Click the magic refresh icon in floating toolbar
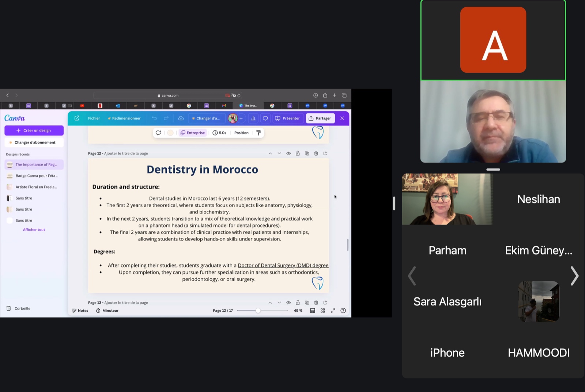 click(x=158, y=133)
